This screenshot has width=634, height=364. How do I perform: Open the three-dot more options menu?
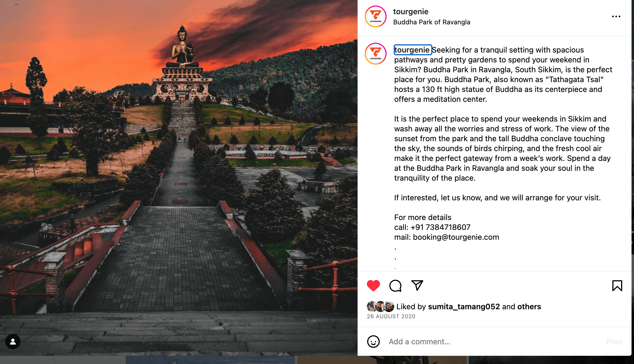pos(616,16)
